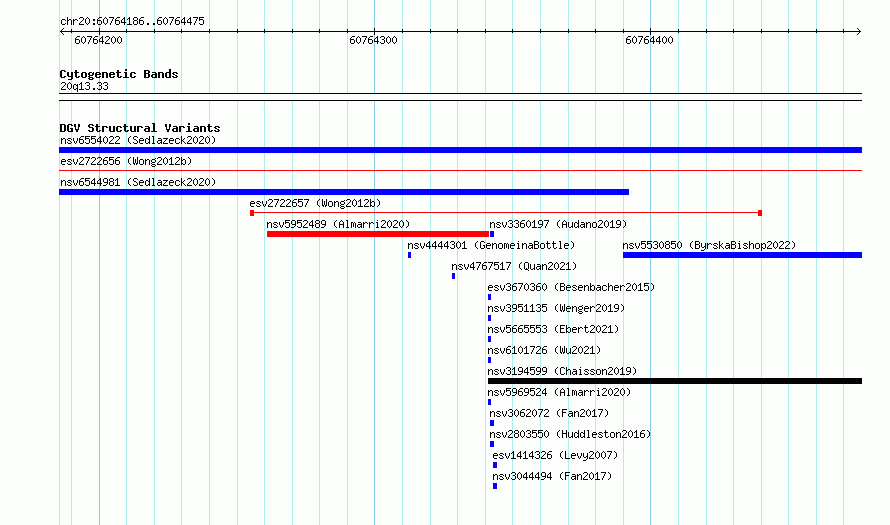890x525 pixels.
Task: Open the esv2722656 (Wong2012b) label
Action: (x=126, y=161)
